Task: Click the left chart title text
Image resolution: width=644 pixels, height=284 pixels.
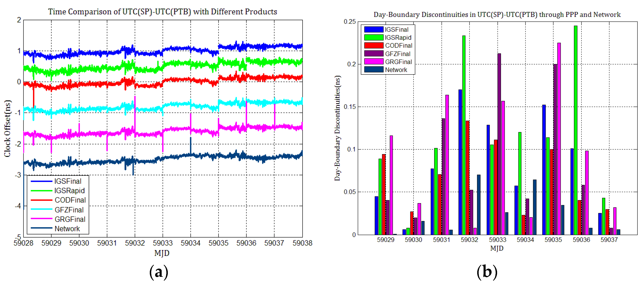Action: point(162,12)
